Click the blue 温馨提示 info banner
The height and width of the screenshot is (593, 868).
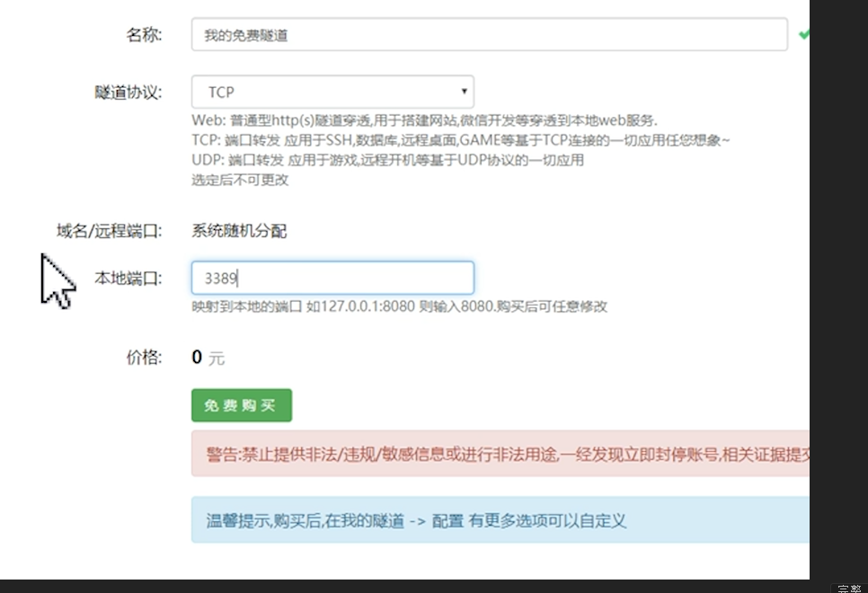500,520
